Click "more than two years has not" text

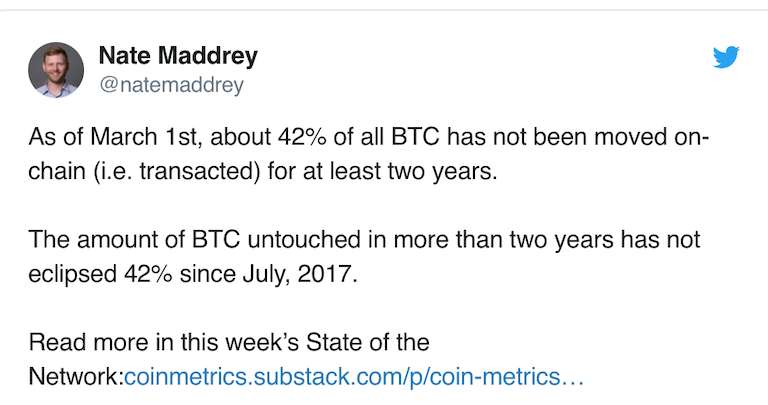pos(547,239)
